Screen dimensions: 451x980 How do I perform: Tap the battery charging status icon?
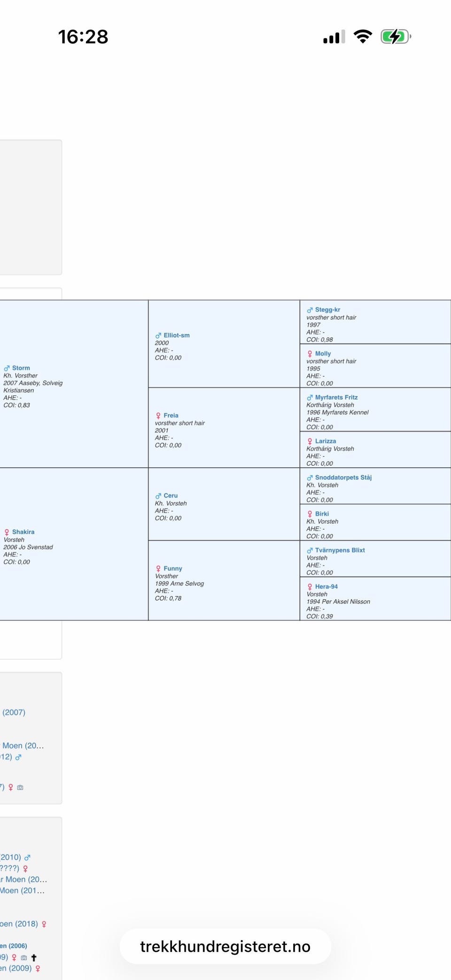click(x=396, y=37)
